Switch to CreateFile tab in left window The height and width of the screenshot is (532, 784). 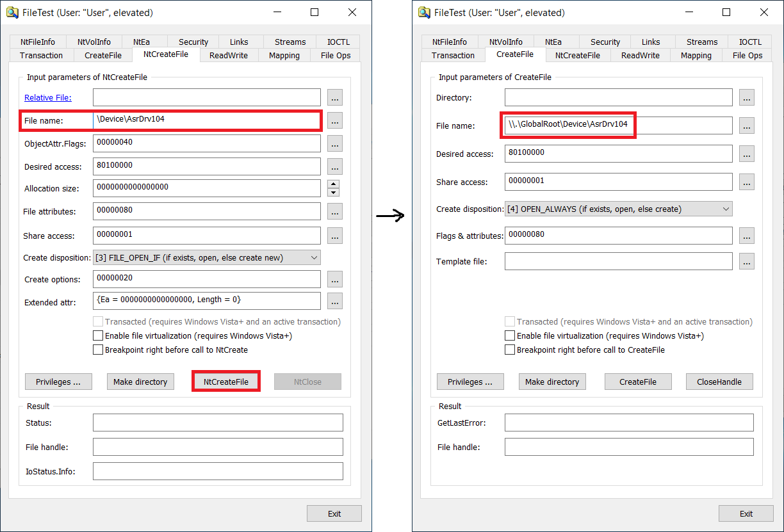(x=103, y=55)
